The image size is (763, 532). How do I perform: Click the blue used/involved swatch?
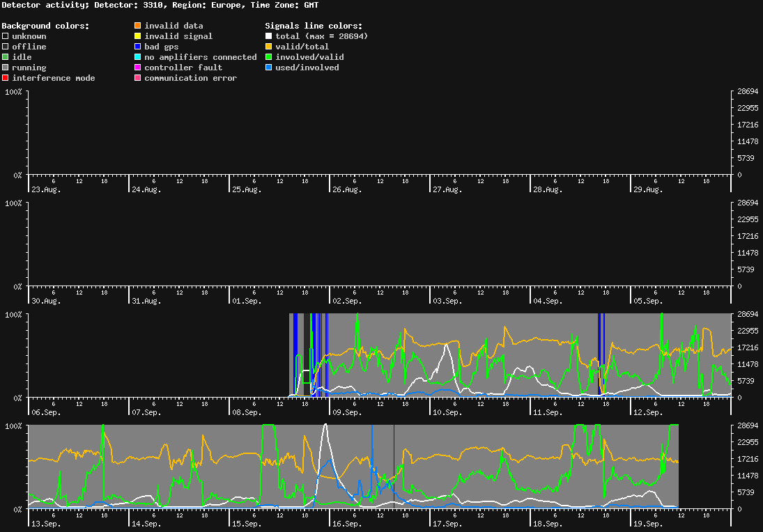point(268,68)
